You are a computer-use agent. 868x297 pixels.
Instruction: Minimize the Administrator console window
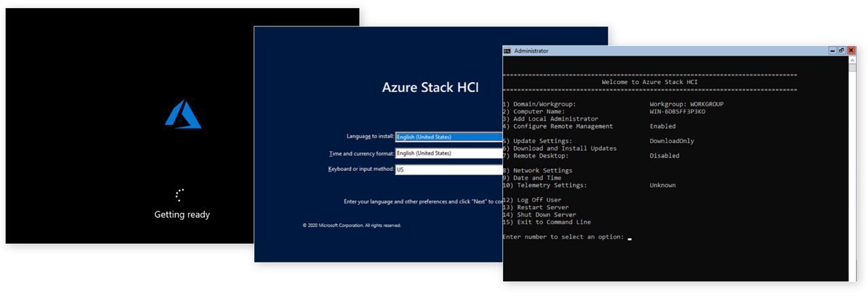(x=832, y=51)
